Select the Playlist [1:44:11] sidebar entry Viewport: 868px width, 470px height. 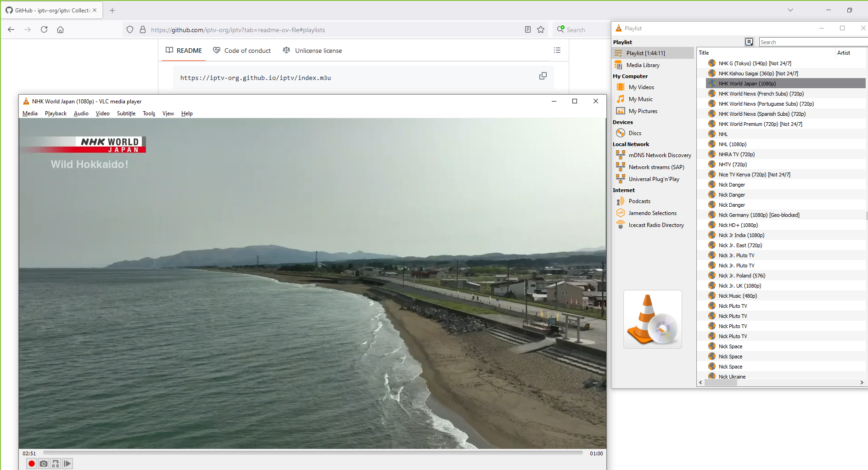pyautogui.click(x=653, y=53)
